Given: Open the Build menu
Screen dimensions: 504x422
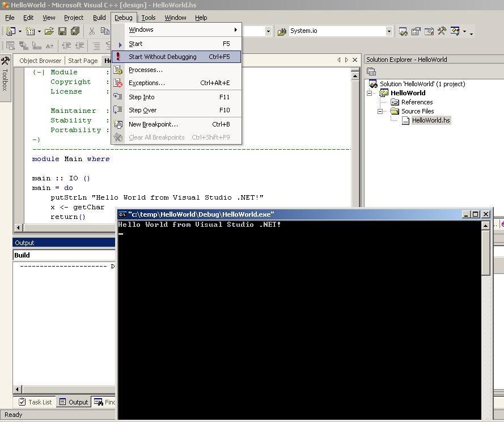Looking at the screenshot, I should coord(99,18).
